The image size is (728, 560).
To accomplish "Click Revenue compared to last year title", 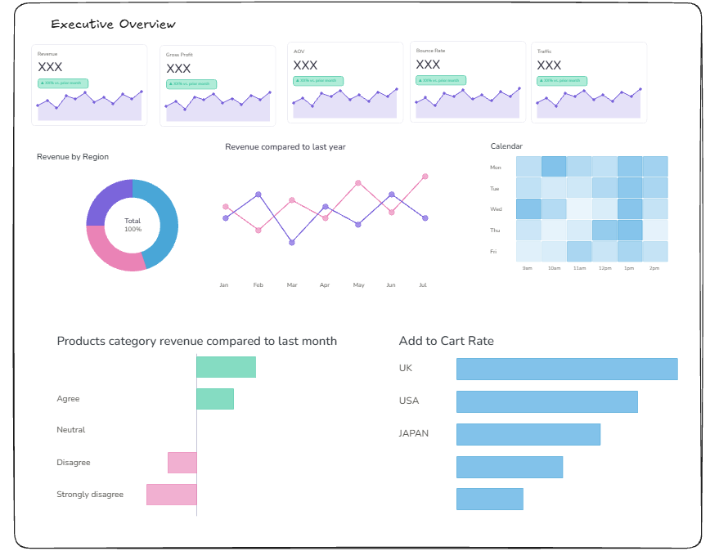I will pos(285,147).
